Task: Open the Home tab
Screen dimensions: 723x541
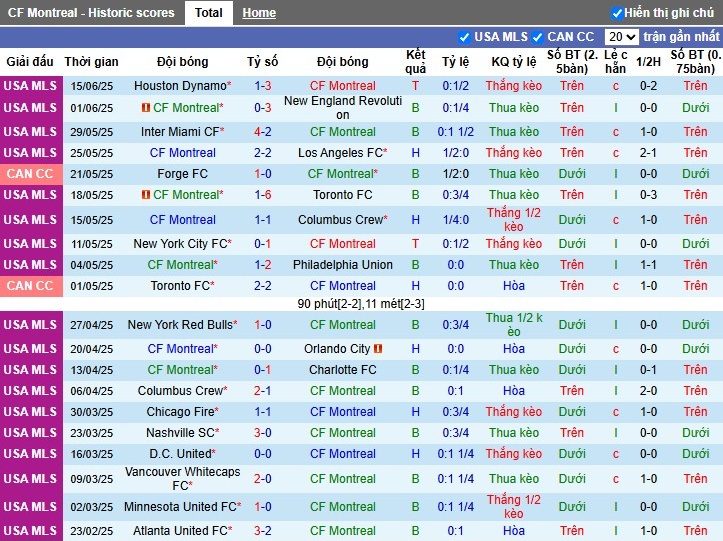Action: [259, 13]
